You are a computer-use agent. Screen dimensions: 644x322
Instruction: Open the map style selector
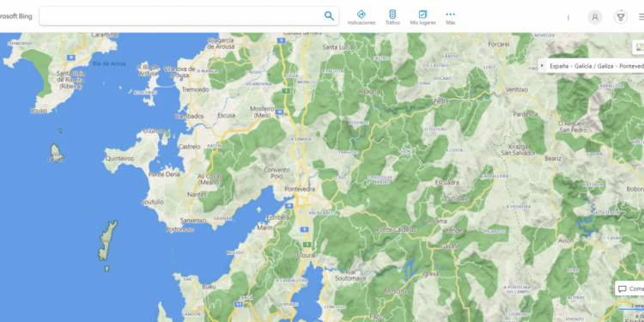coord(639,47)
